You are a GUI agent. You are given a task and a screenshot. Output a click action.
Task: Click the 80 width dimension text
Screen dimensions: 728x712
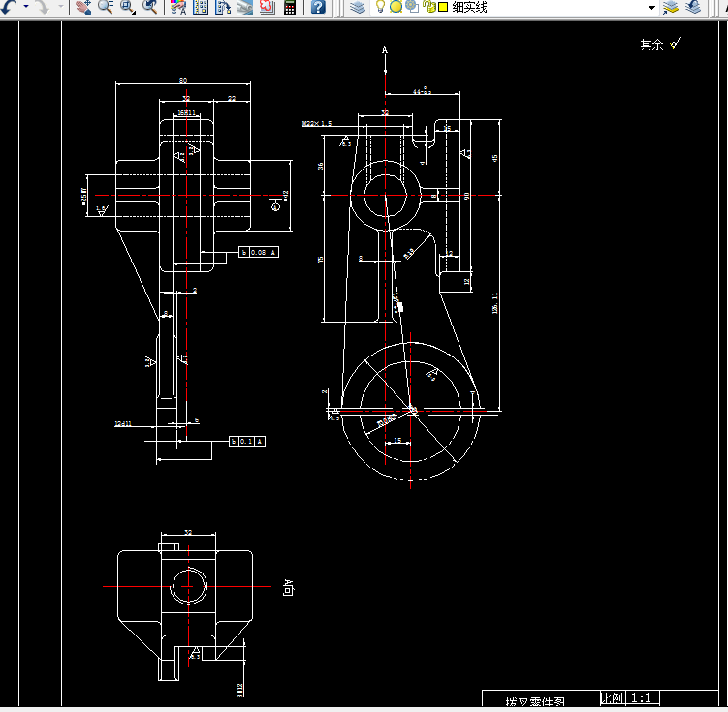pyautogui.click(x=183, y=80)
